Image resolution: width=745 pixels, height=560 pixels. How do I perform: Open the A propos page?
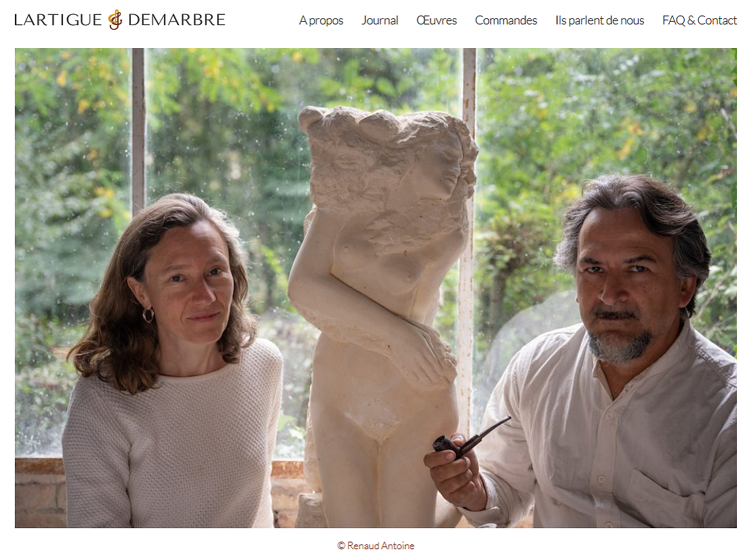pyautogui.click(x=321, y=20)
